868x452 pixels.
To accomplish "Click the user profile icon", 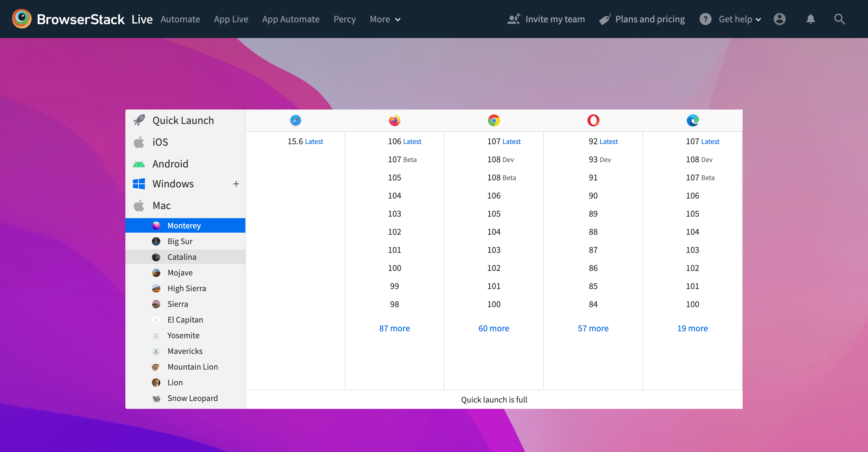I will pos(780,19).
